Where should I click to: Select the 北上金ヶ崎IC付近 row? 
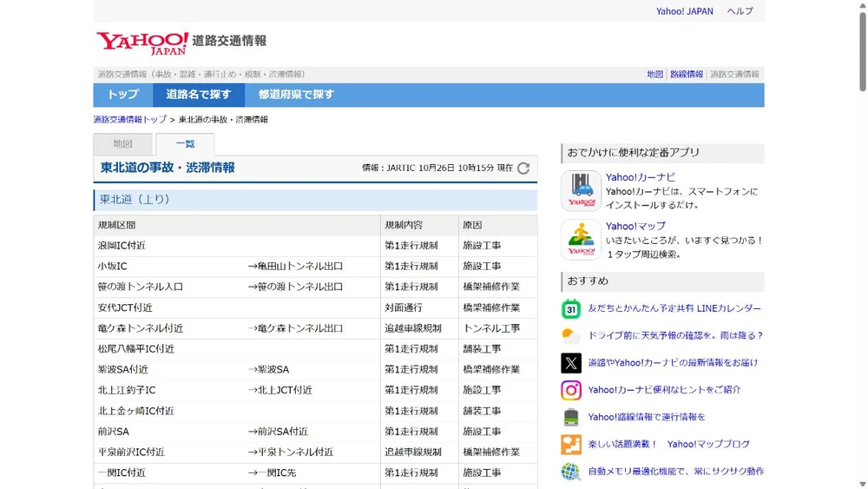(x=316, y=411)
